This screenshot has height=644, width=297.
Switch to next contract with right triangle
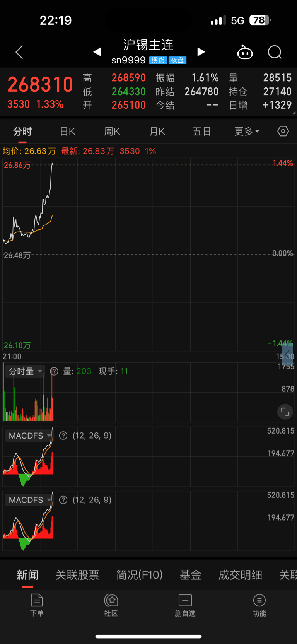(x=201, y=52)
